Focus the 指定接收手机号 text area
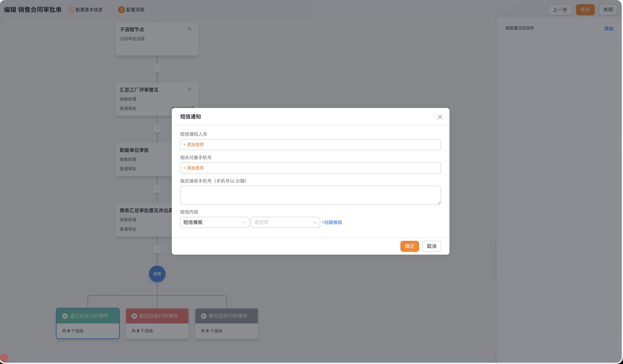This screenshot has height=364, width=623. (x=310, y=195)
